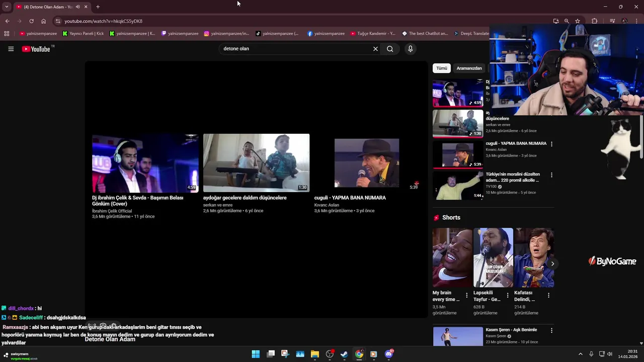
Task: Reload the page with the refresh icon
Action: pos(31,21)
